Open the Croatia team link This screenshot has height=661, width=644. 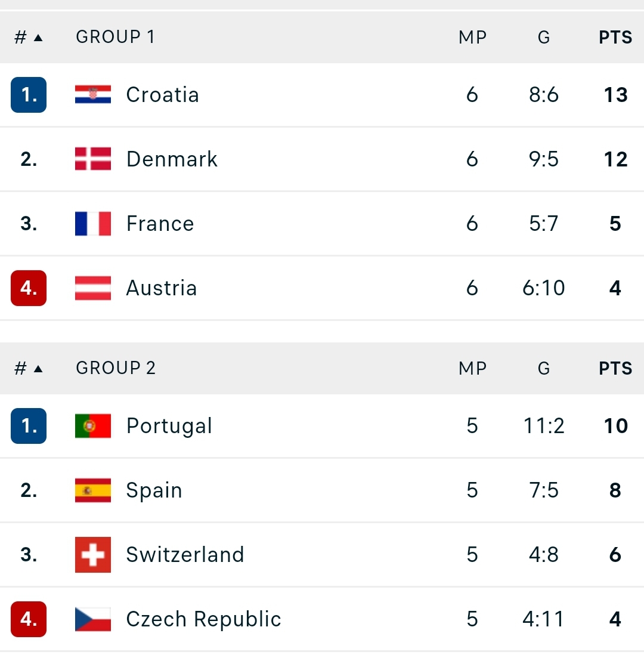coord(162,94)
